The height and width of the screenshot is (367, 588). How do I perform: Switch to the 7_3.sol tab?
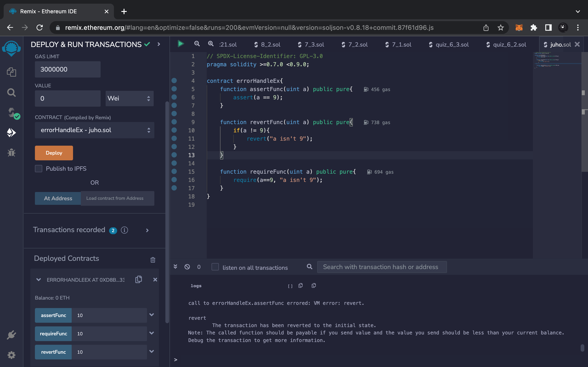tap(311, 45)
